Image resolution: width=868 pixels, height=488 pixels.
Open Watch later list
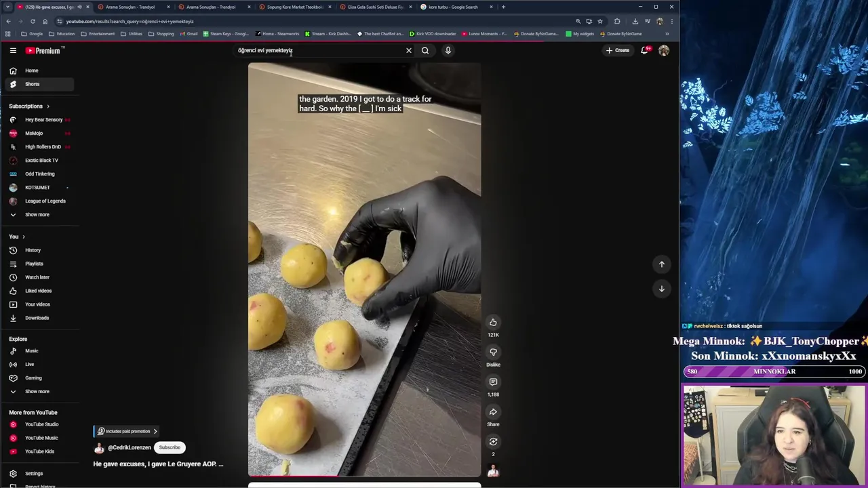37,277
